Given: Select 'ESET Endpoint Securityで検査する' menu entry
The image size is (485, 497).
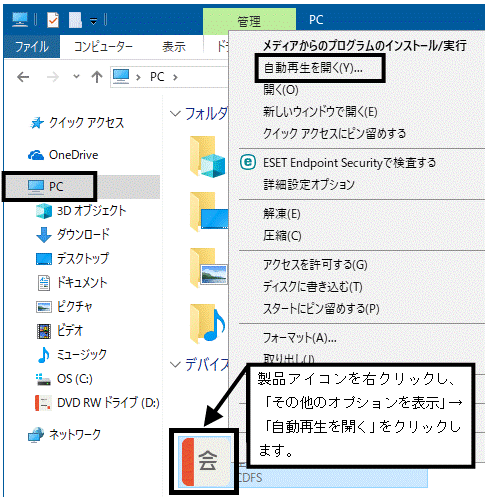Looking at the screenshot, I should click(349, 163).
